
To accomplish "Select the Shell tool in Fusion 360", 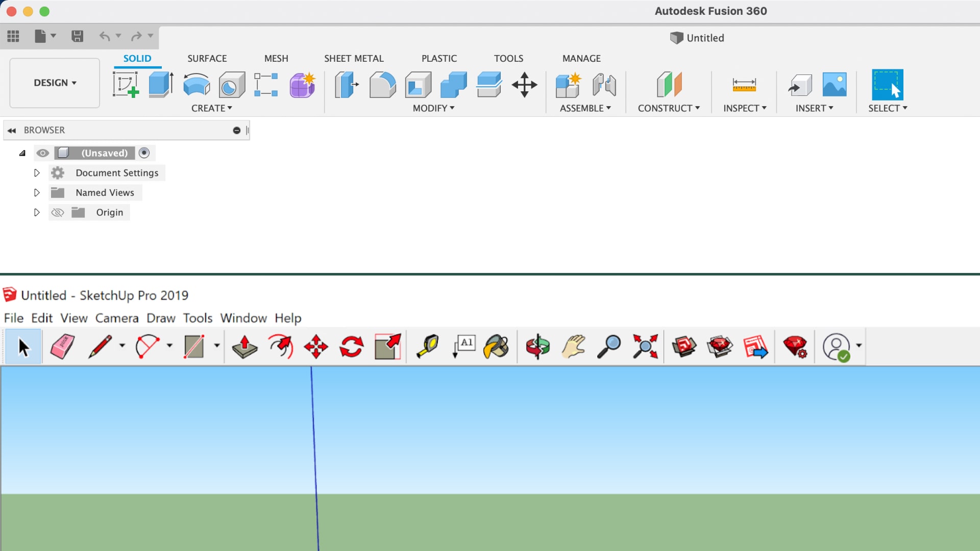I will (x=418, y=85).
